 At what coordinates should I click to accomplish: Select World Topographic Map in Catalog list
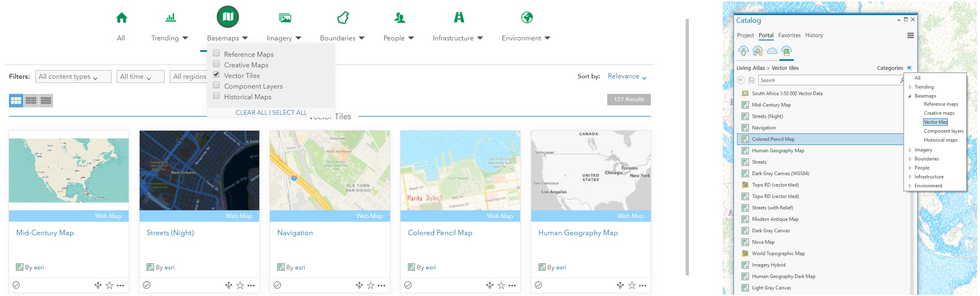tap(778, 254)
